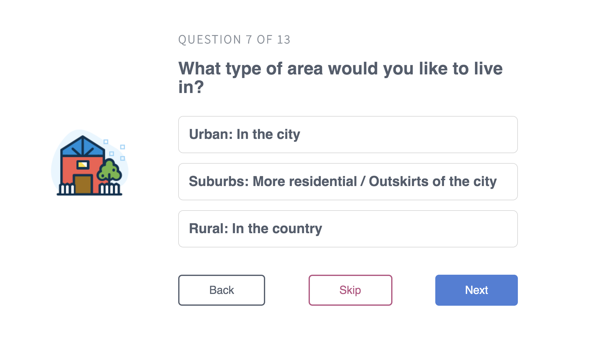Click the Outskirts of the city text
The image size is (593, 364).
point(433,181)
